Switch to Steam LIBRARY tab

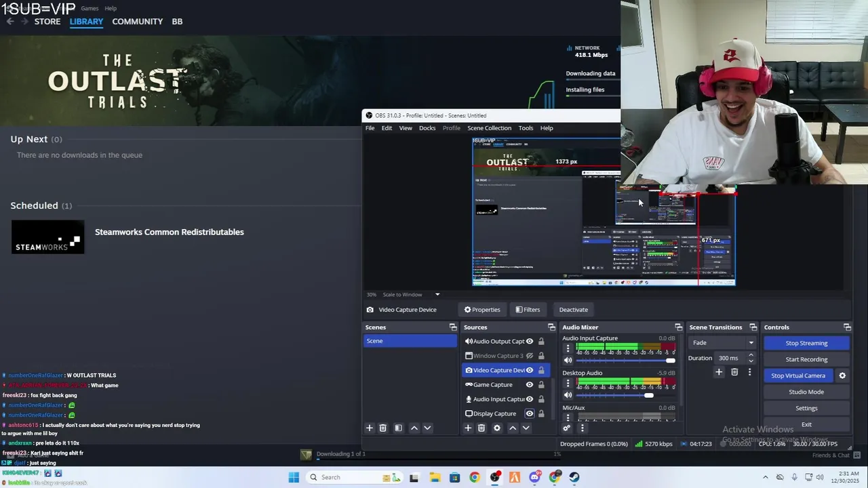click(86, 22)
